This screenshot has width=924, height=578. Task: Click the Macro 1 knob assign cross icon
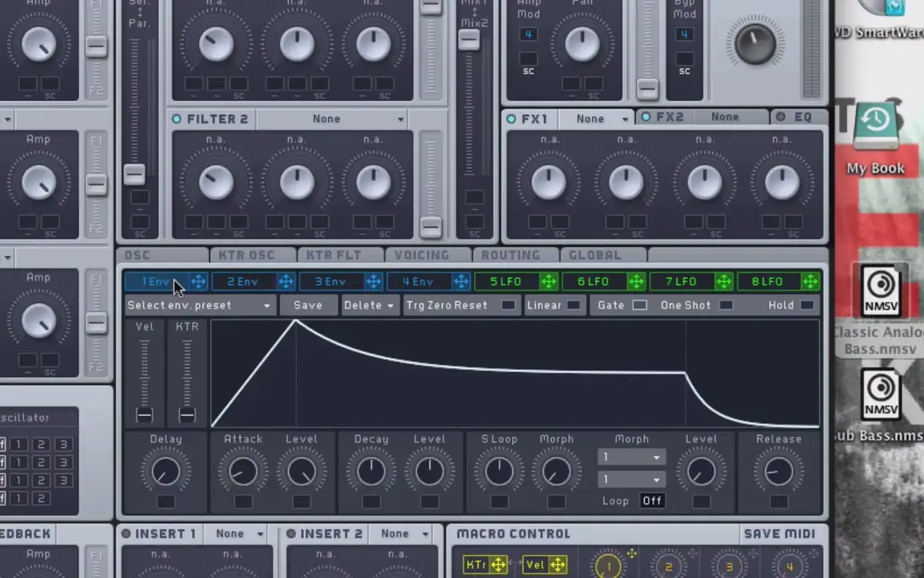632,553
